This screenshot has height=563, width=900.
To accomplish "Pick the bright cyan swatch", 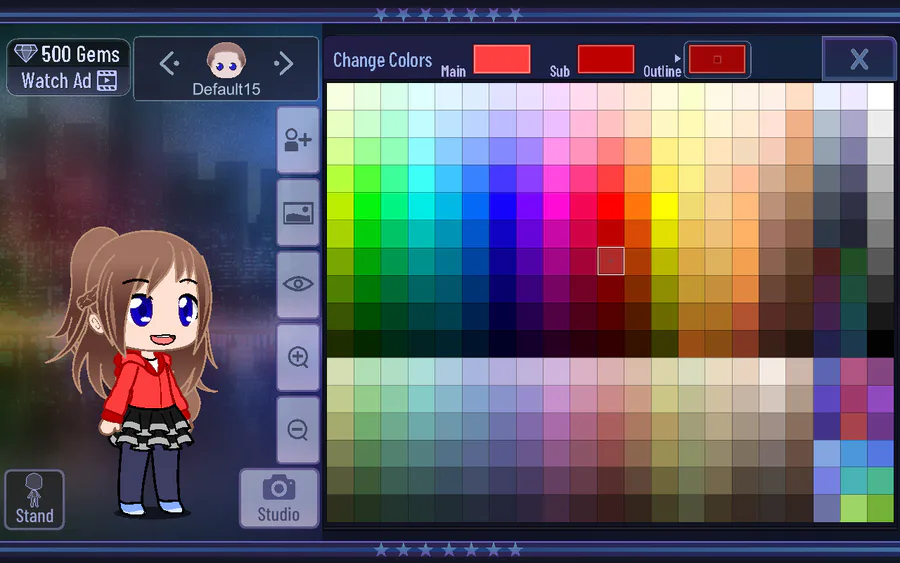I will (421, 206).
